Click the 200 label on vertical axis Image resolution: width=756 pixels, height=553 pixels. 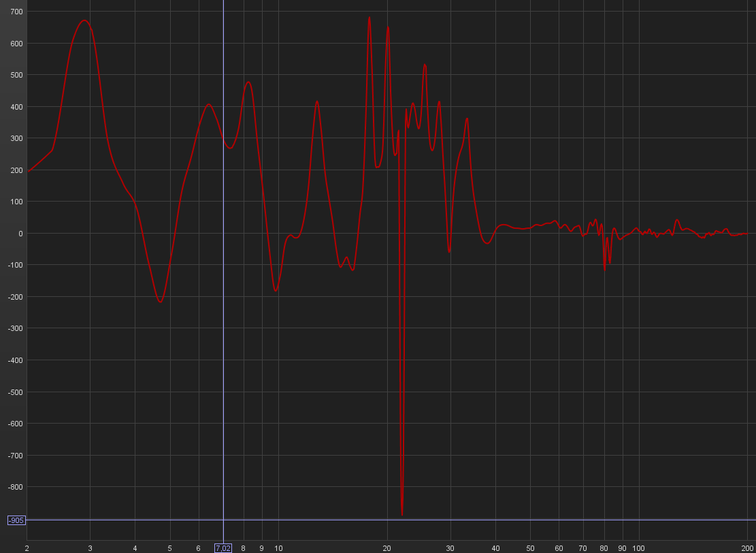[x=16, y=170]
